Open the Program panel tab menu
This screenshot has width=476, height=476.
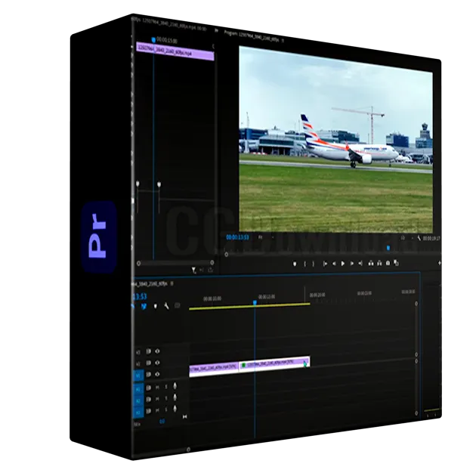[283, 40]
